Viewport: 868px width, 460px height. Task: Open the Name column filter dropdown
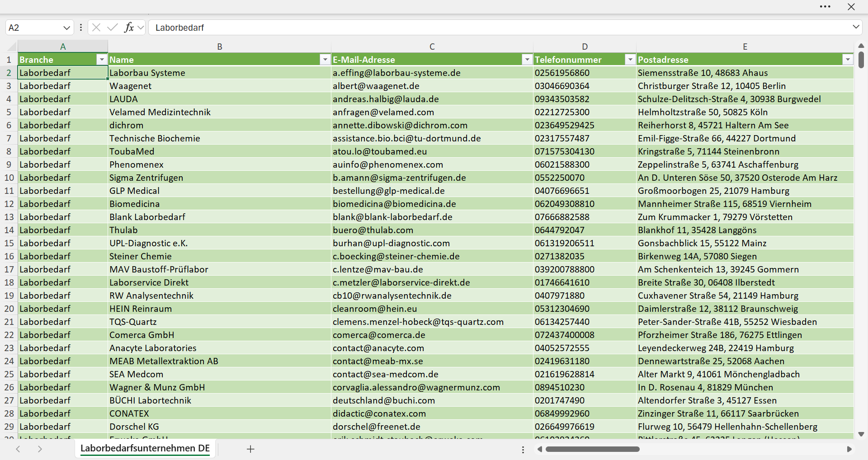pyautogui.click(x=325, y=60)
